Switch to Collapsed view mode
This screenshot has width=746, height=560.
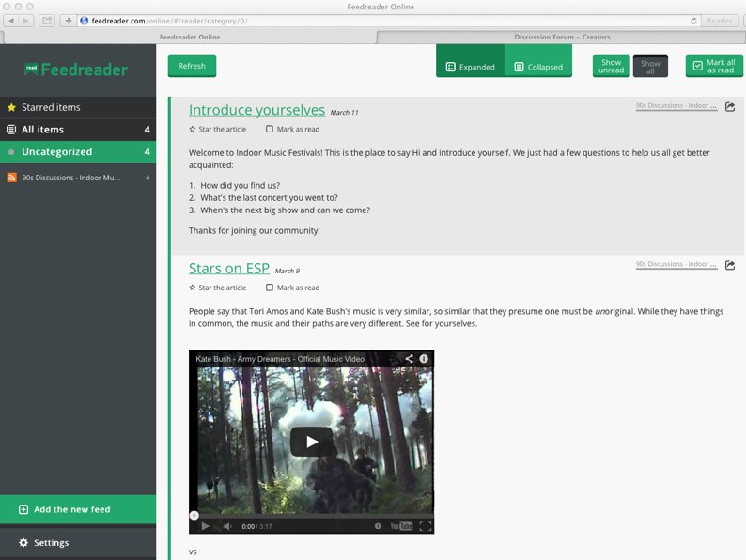[537, 67]
